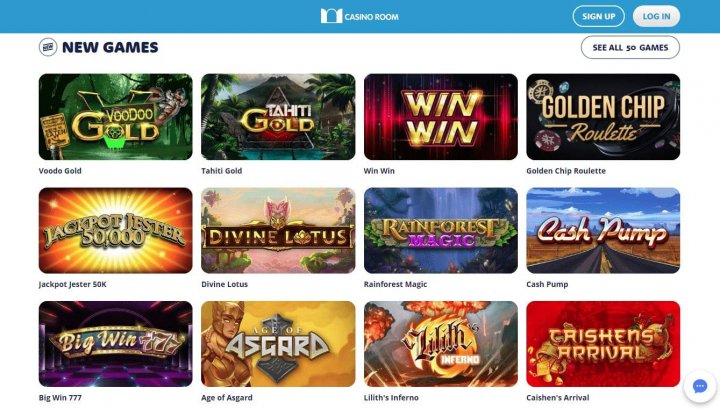Click the Casino Room logo
This screenshot has width=720, height=409.
point(360,16)
